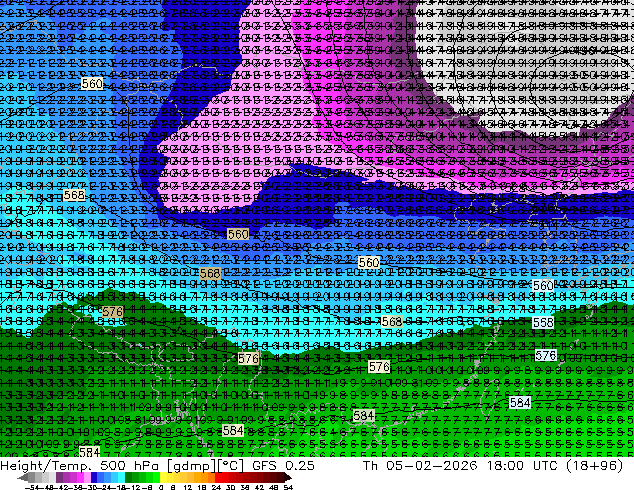Viewport: 634px width, 490px height.
Task: Click the yellow legend swatch above 0
Action: point(164,477)
